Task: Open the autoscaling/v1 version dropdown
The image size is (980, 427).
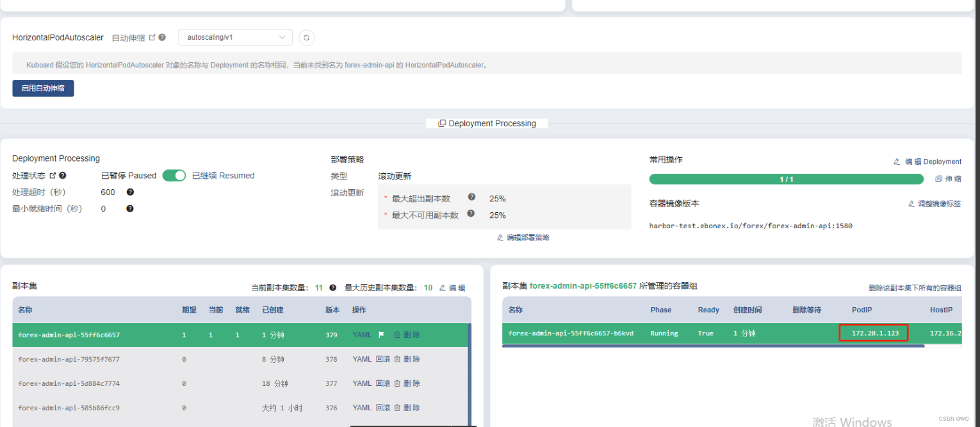Action: pyautogui.click(x=235, y=37)
